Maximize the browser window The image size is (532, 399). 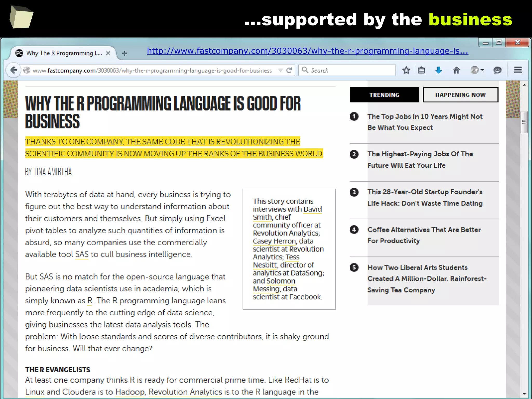click(499, 42)
